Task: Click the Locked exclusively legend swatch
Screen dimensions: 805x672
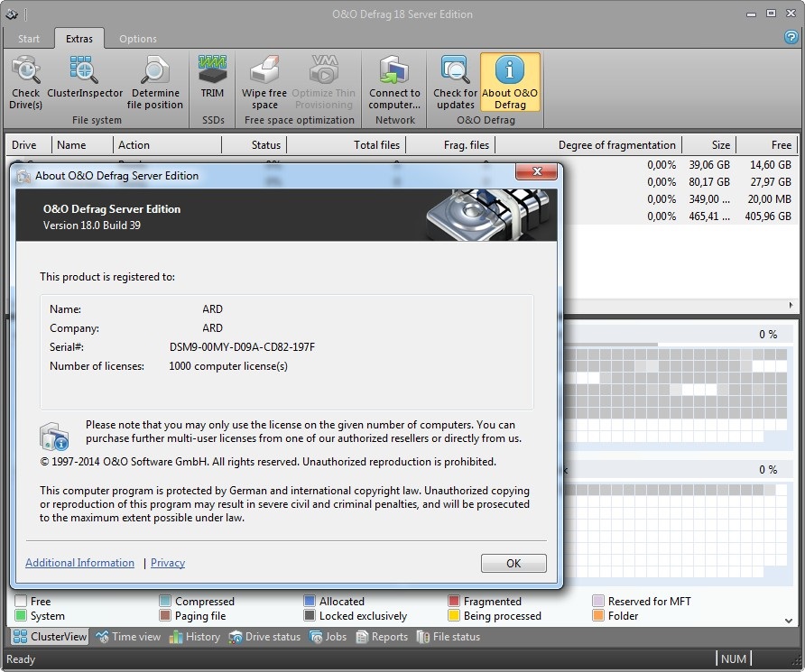Action: pos(309,615)
